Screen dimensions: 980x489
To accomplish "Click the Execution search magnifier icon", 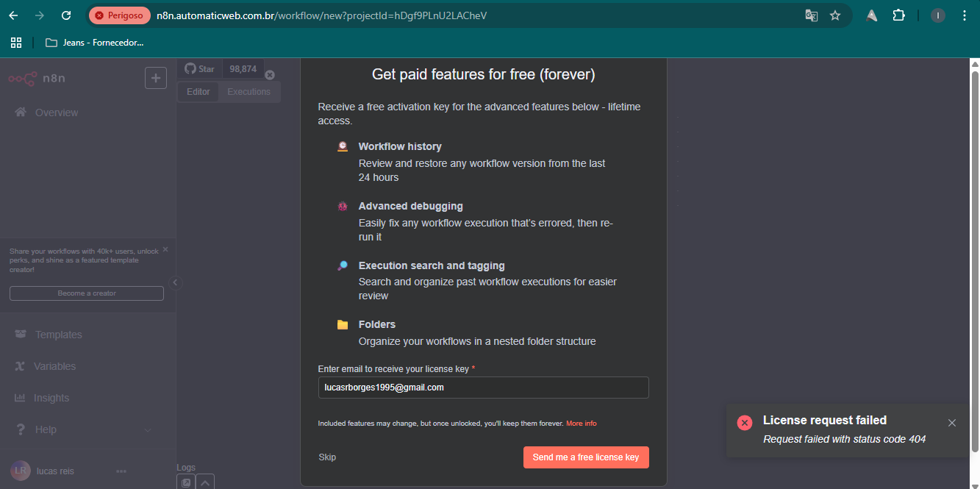I will coord(343,265).
